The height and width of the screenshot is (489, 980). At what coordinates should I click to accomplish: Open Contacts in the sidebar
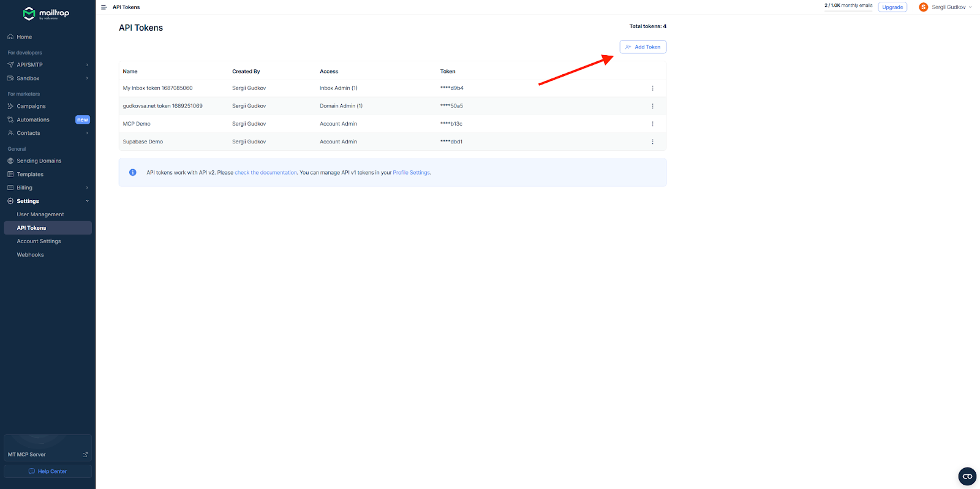(28, 133)
